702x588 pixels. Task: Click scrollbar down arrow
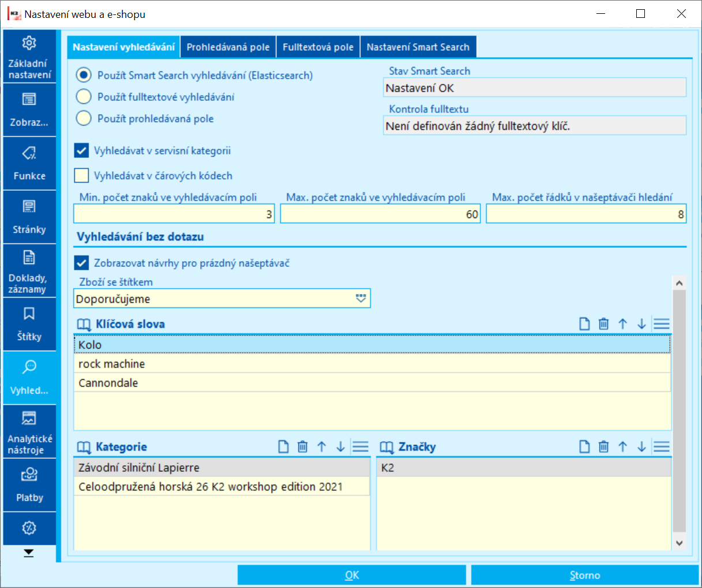click(679, 543)
